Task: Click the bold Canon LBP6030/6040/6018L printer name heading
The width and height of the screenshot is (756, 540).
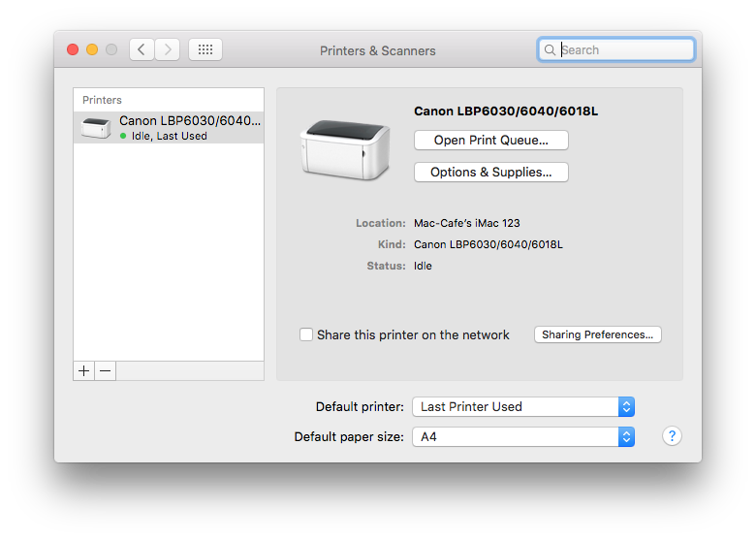Action: tap(506, 111)
